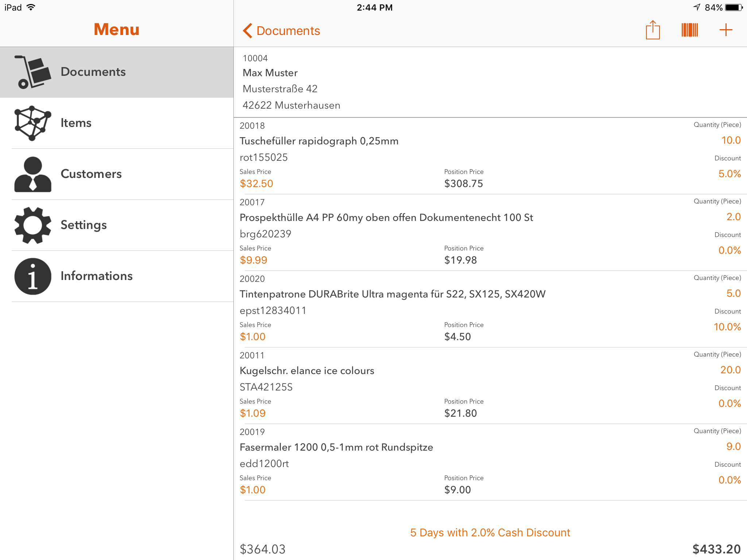This screenshot has height=560, width=747.
Task: Change the $32.50 sales price
Action: pyautogui.click(x=256, y=184)
